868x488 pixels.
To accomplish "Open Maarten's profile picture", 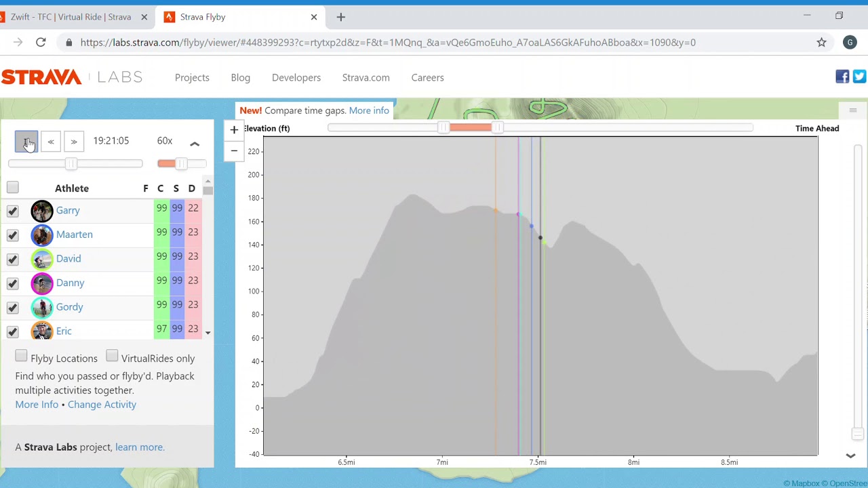I will tap(41, 235).
